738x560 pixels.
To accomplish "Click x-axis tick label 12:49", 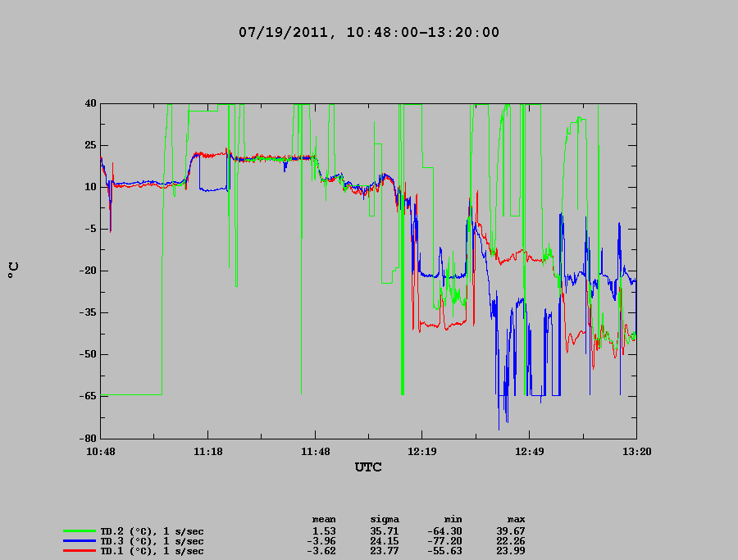I will click(x=530, y=452).
